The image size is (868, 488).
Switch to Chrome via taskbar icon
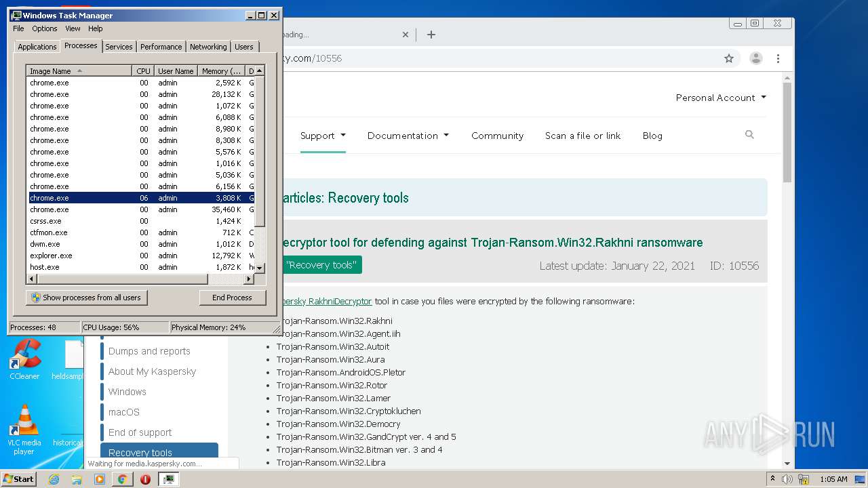[x=122, y=479]
